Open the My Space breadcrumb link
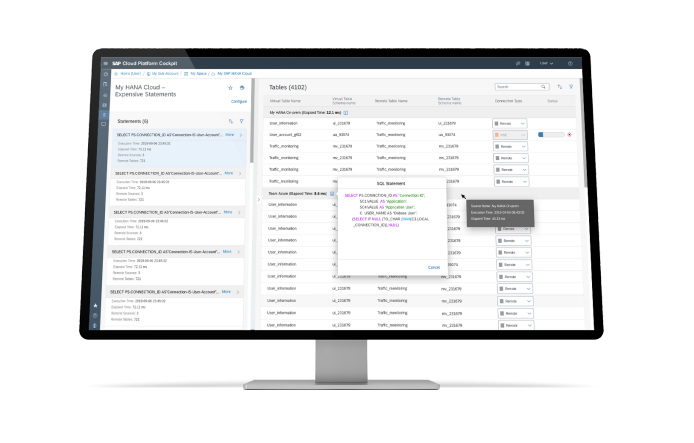 198,73
